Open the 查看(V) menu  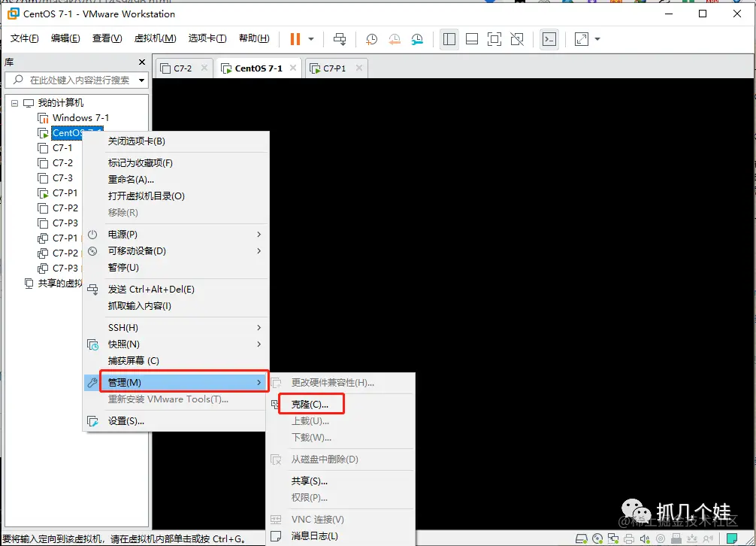(x=107, y=38)
